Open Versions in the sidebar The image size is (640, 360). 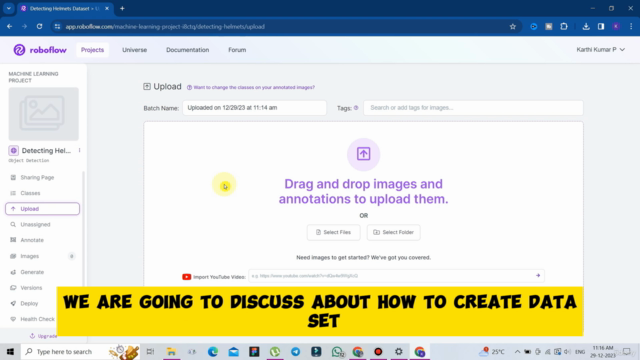[x=31, y=288]
